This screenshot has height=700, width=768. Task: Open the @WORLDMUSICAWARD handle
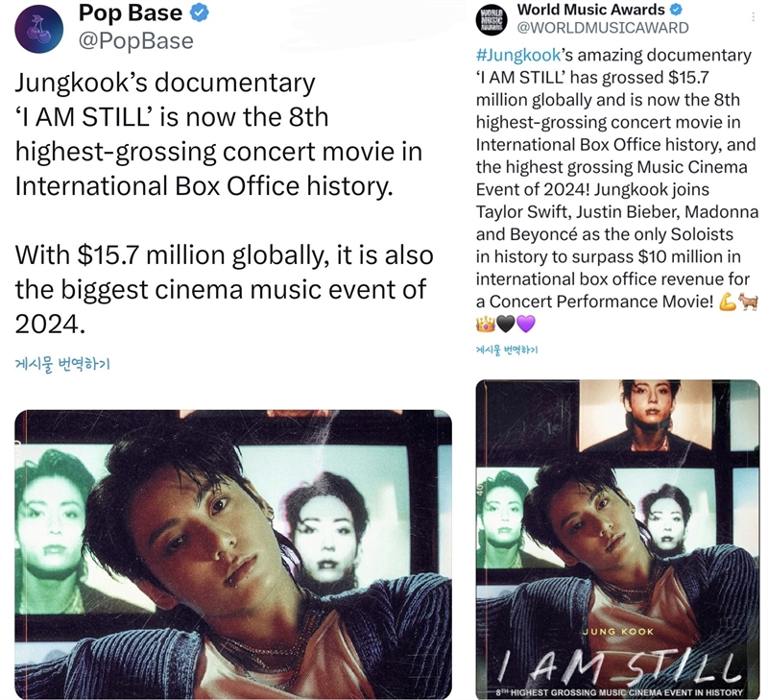pos(603,28)
